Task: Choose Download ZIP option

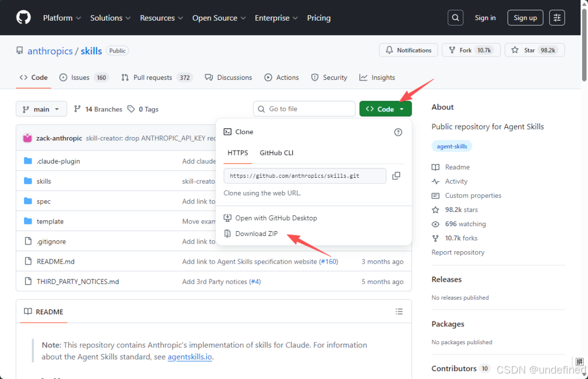Action: click(256, 234)
